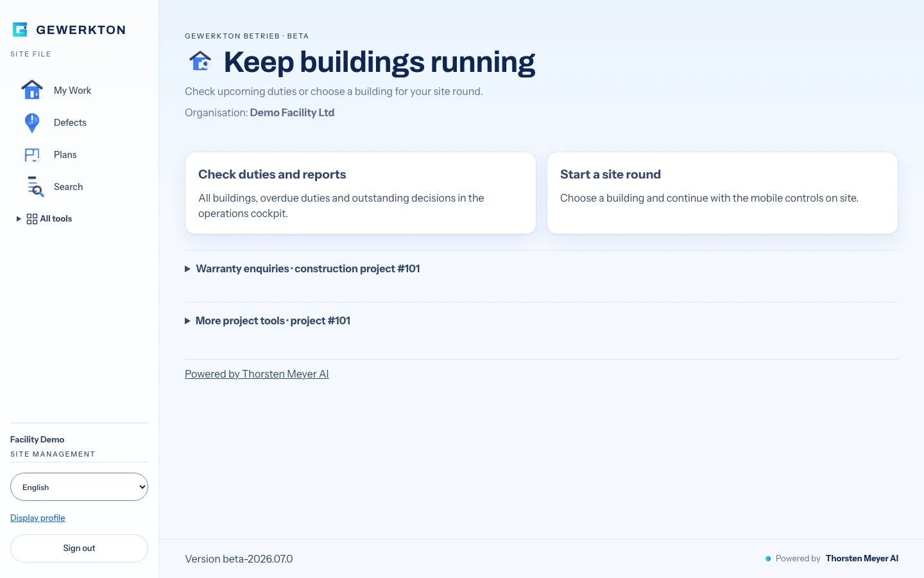The image size is (924, 578).
Task: Click the Version beta-2026.07.0 text
Action: [239, 559]
